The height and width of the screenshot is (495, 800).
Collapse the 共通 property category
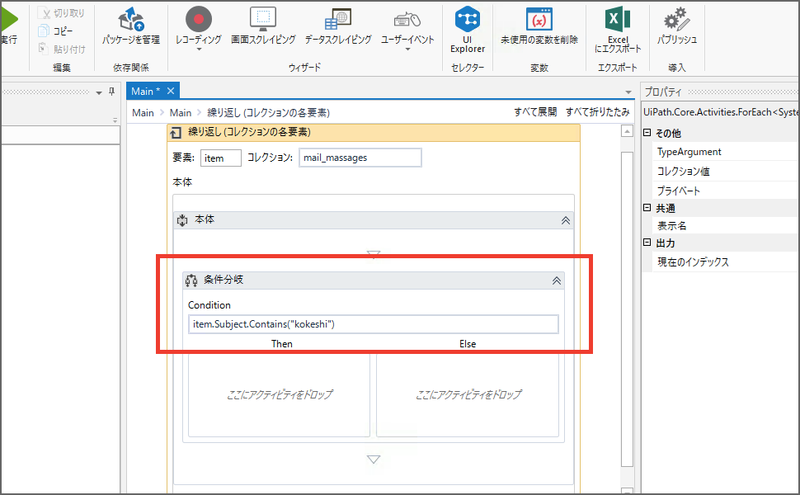(x=647, y=207)
